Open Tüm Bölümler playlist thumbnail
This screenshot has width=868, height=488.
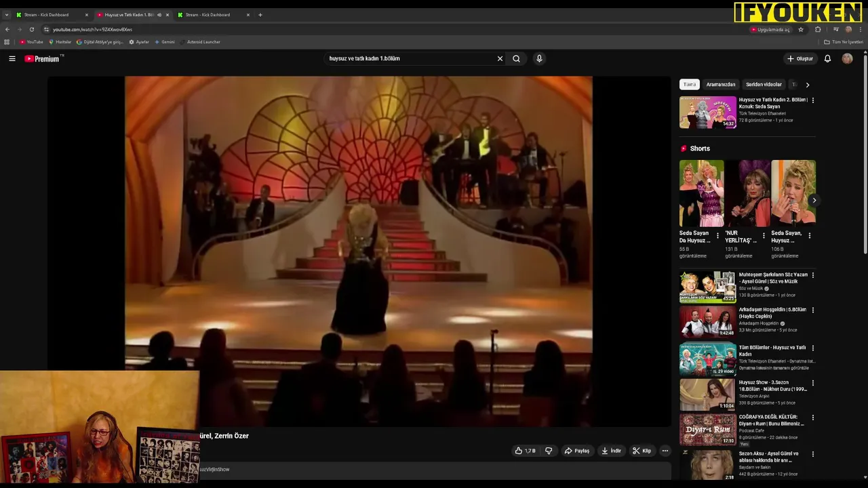(708, 359)
